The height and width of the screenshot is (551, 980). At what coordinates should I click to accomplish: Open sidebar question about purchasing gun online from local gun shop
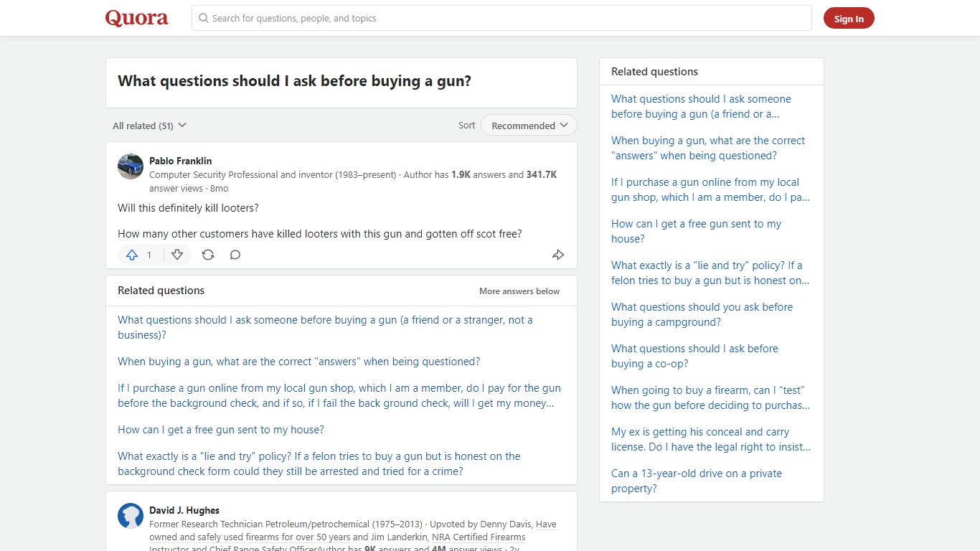tap(710, 189)
